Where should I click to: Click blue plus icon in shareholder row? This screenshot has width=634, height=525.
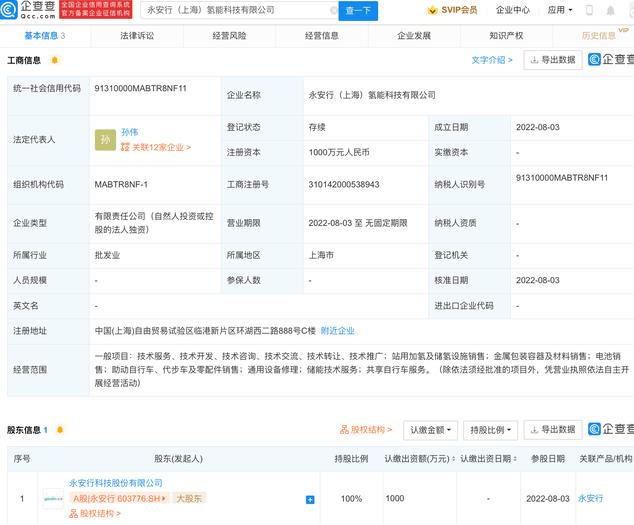click(310, 498)
